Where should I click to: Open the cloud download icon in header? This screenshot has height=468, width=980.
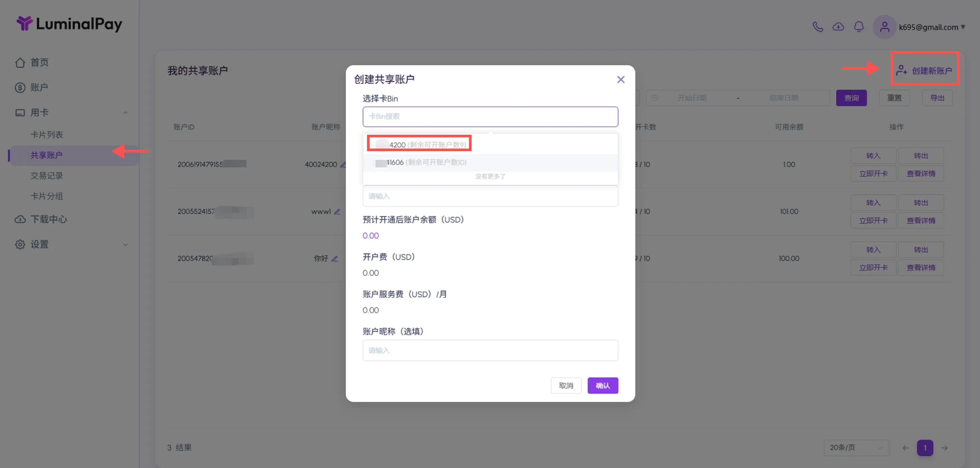click(838, 27)
